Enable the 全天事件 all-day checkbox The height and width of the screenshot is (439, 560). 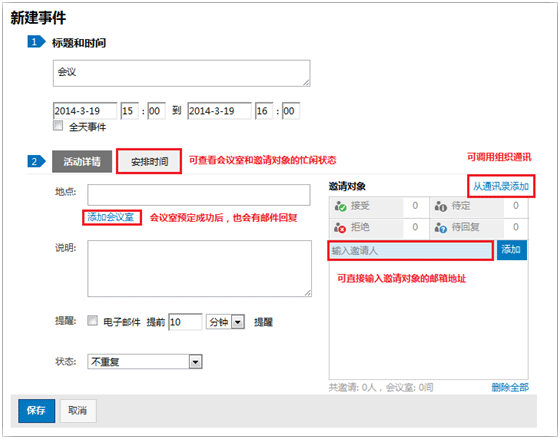click(58, 126)
